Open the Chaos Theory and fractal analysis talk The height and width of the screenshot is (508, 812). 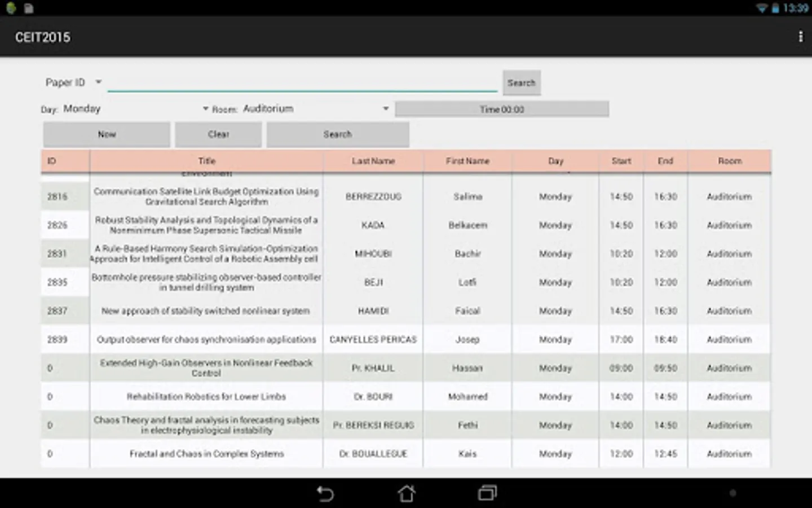[206, 425]
